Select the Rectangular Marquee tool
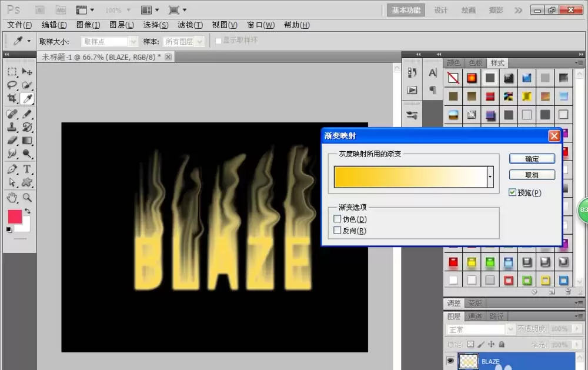This screenshot has width=588, height=370. [x=12, y=71]
